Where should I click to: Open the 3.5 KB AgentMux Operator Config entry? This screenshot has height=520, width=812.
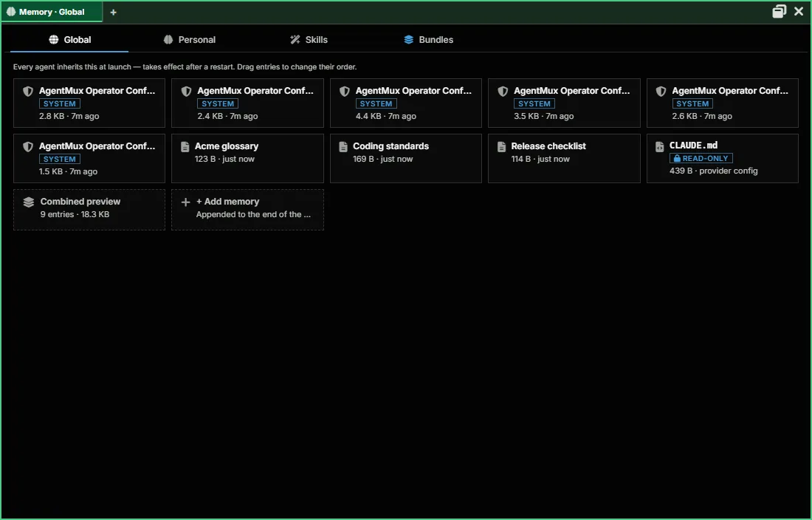click(x=564, y=103)
